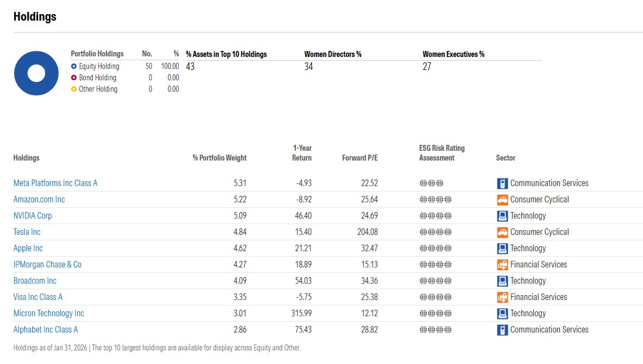Open the Apple Inc holding link

28,248
